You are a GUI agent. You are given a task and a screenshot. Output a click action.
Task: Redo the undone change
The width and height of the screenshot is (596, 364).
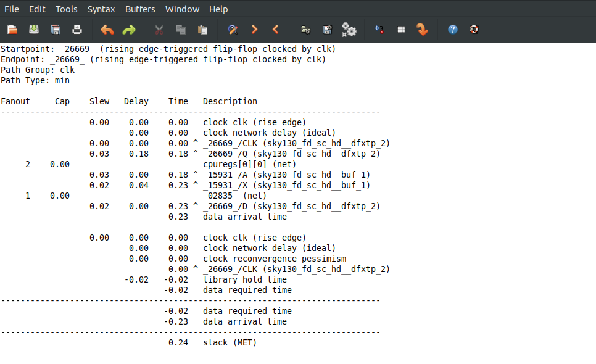pos(129,29)
